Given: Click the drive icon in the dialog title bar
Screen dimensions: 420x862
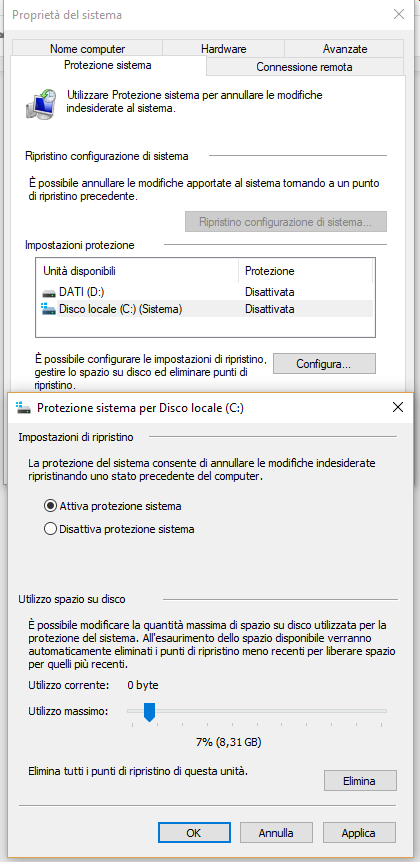Looking at the screenshot, I should tap(24, 407).
